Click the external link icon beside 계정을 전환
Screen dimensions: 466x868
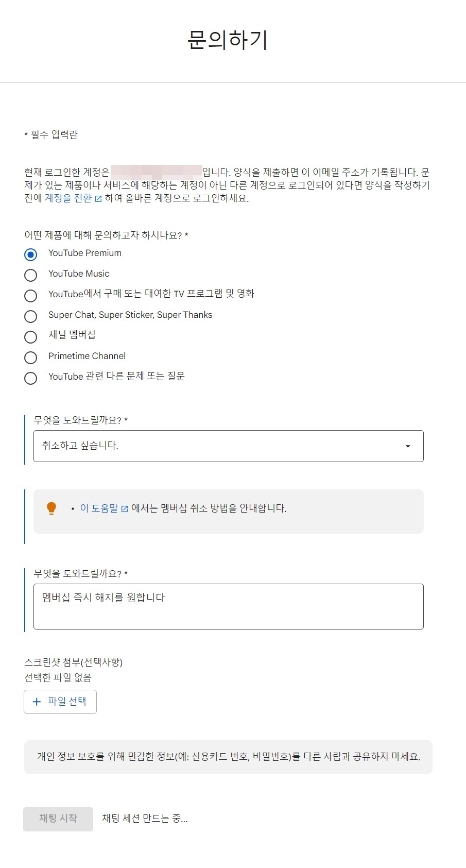(x=98, y=199)
